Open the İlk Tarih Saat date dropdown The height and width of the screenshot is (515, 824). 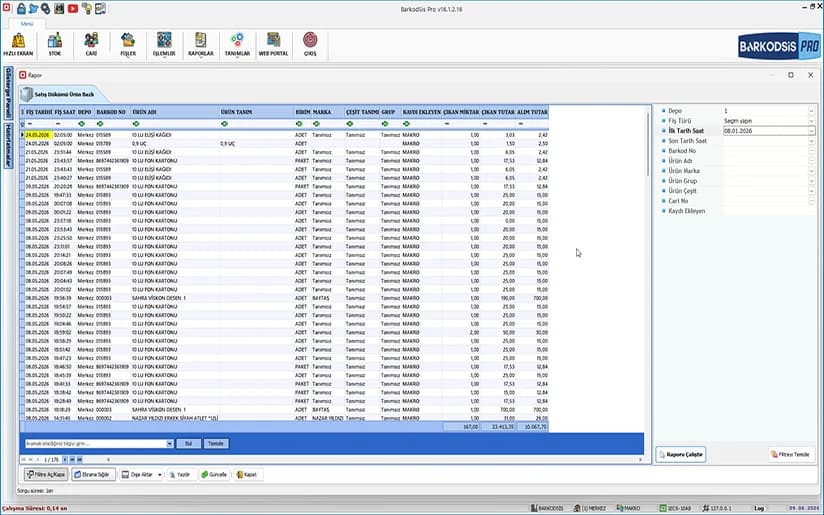tap(811, 131)
